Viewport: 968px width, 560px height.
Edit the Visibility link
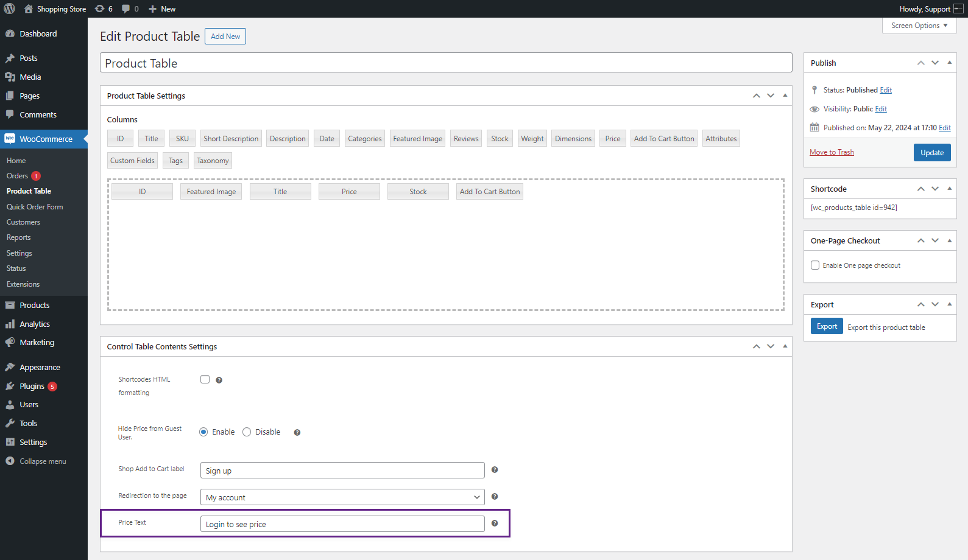pyautogui.click(x=881, y=109)
